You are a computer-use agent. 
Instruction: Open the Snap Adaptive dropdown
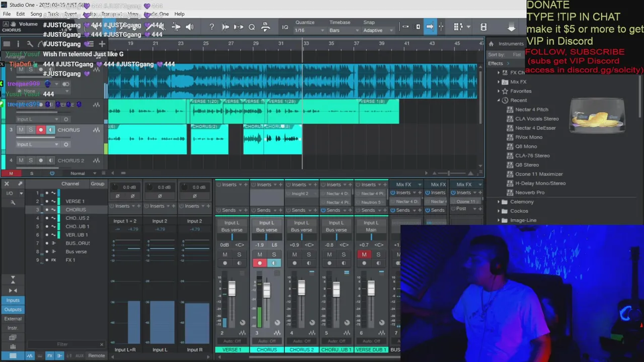point(378,30)
